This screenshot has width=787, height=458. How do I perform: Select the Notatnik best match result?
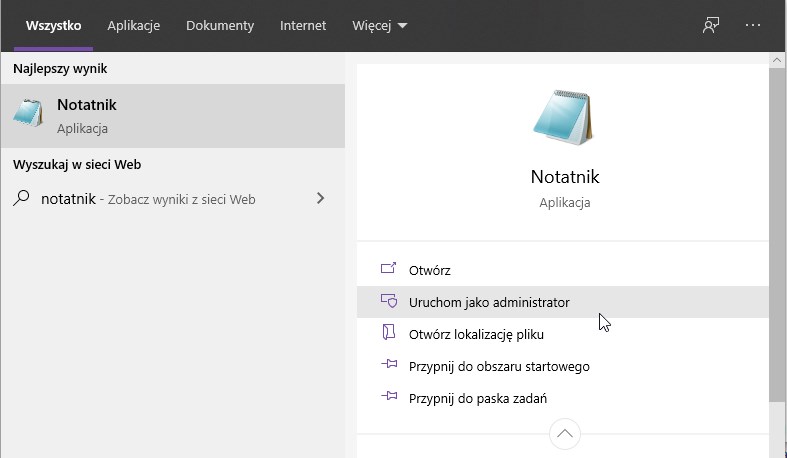[173, 116]
